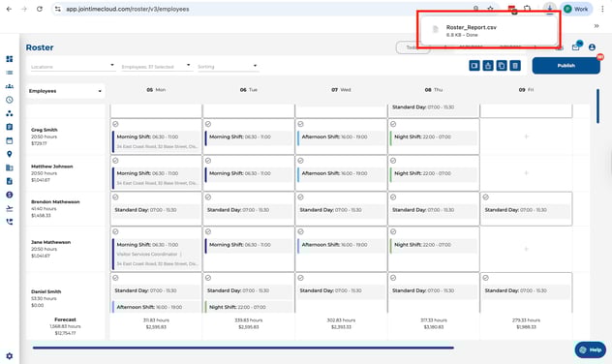Click the vertical roster scrollbar
This screenshot has height=364, width=612.
(597, 106)
